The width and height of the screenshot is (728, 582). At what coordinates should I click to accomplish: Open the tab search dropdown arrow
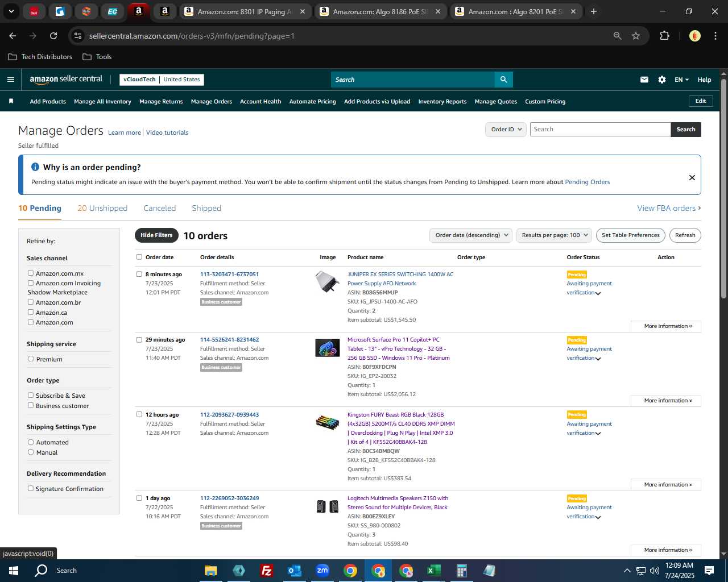(11, 11)
